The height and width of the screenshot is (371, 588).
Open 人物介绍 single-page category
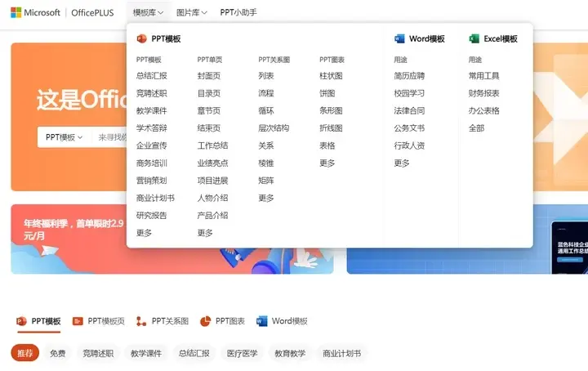point(212,198)
